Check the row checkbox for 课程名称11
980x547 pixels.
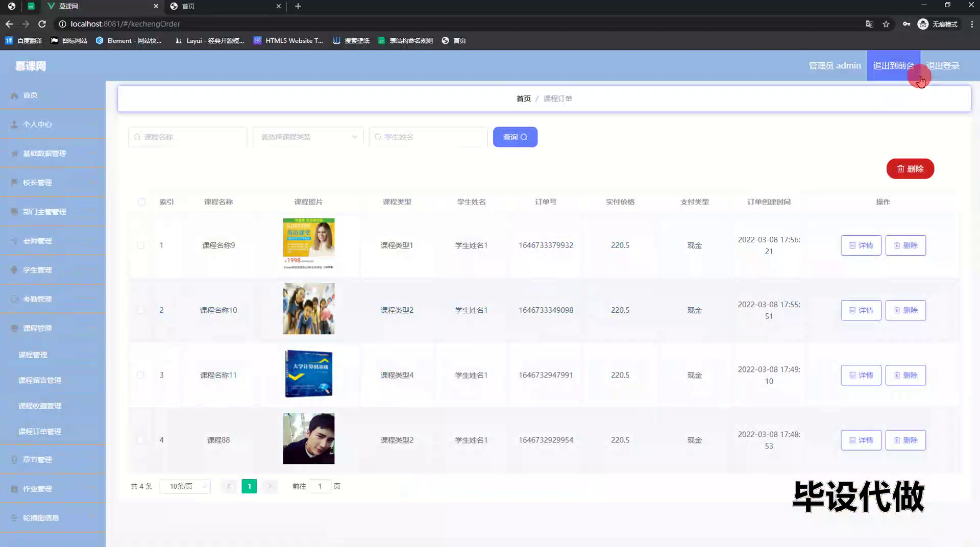(140, 375)
